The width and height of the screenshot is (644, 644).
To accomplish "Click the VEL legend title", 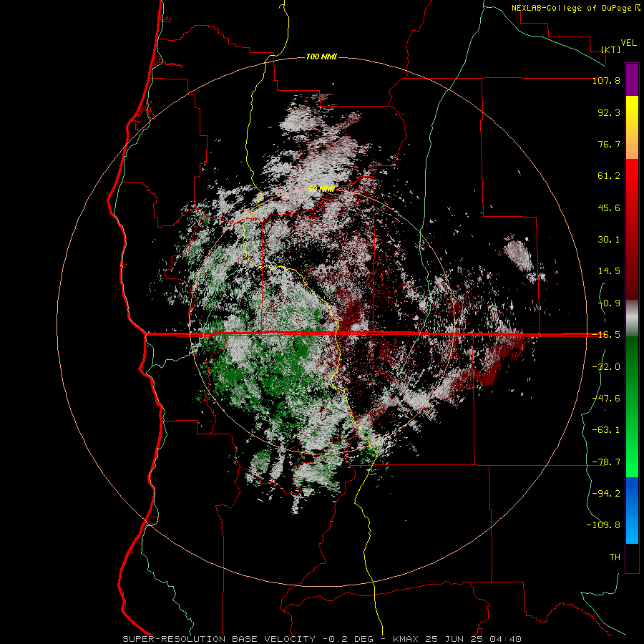I will click(628, 43).
